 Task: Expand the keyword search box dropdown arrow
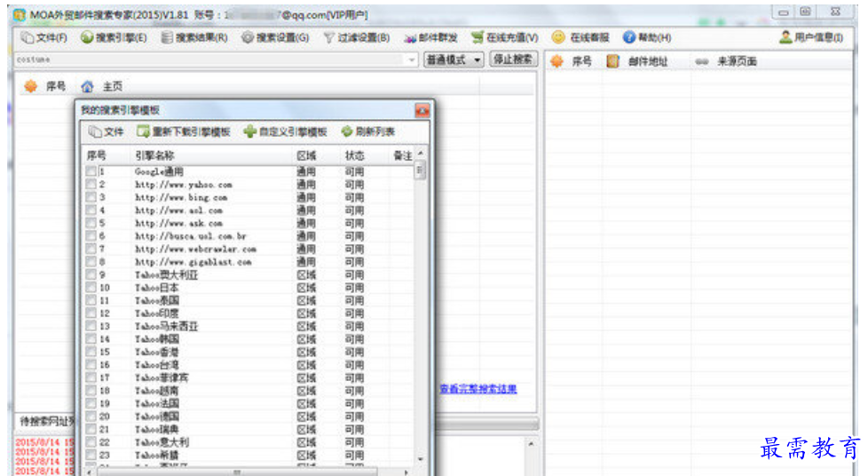coord(411,59)
